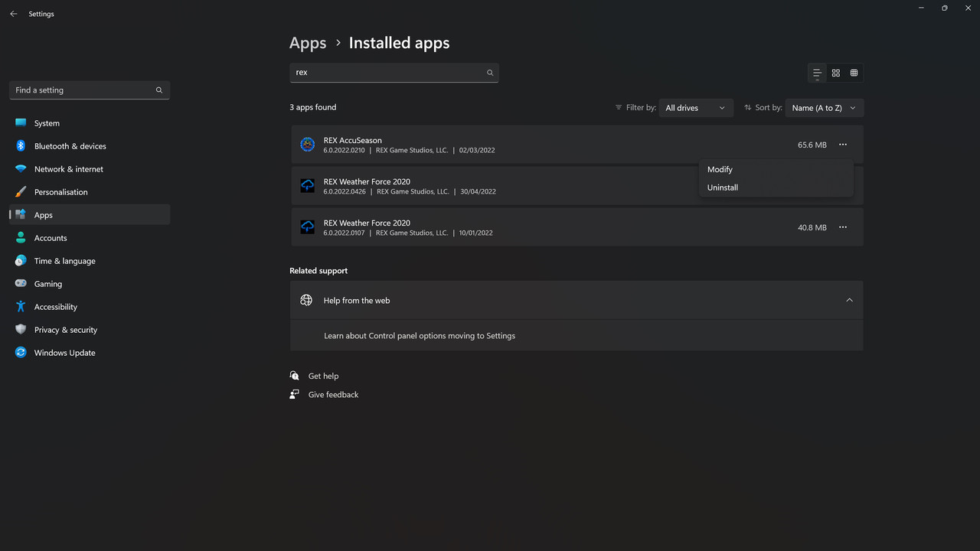Viewport: 980px width, 551px height.
Task: Click the REX AccuSeason app icon
Action: coord(308,145)
